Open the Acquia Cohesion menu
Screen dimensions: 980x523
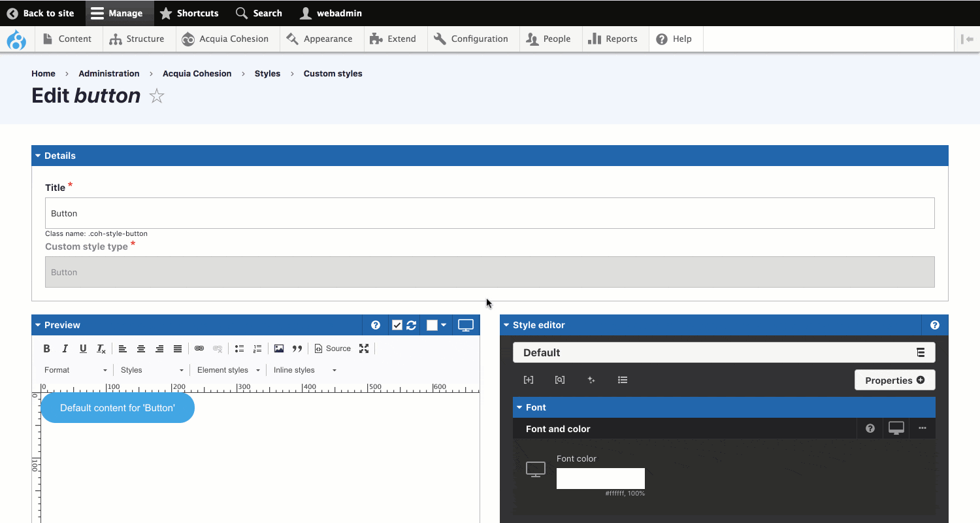tap(225, 39)
